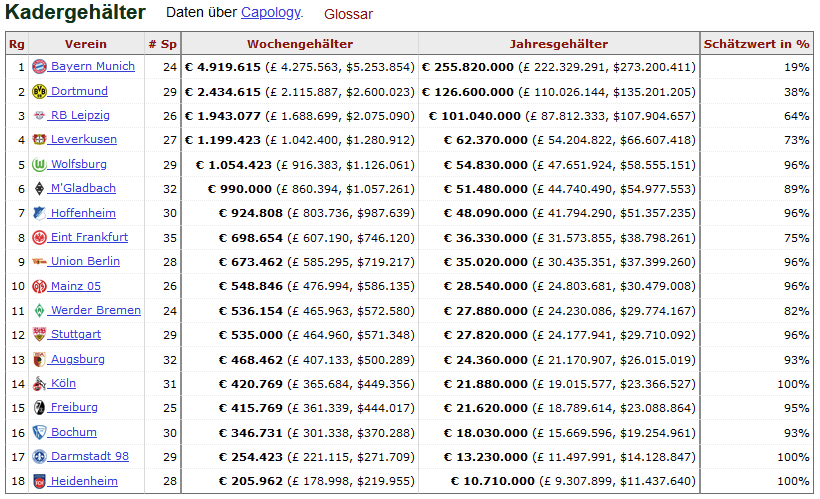
Task: Open the Glossar link
Action: pos(348,14)
